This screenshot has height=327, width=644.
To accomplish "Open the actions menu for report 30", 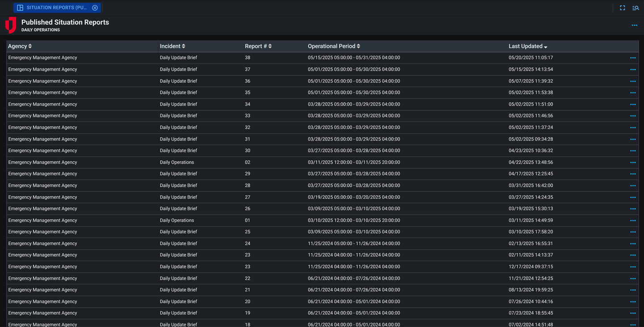I will [633, 151].
